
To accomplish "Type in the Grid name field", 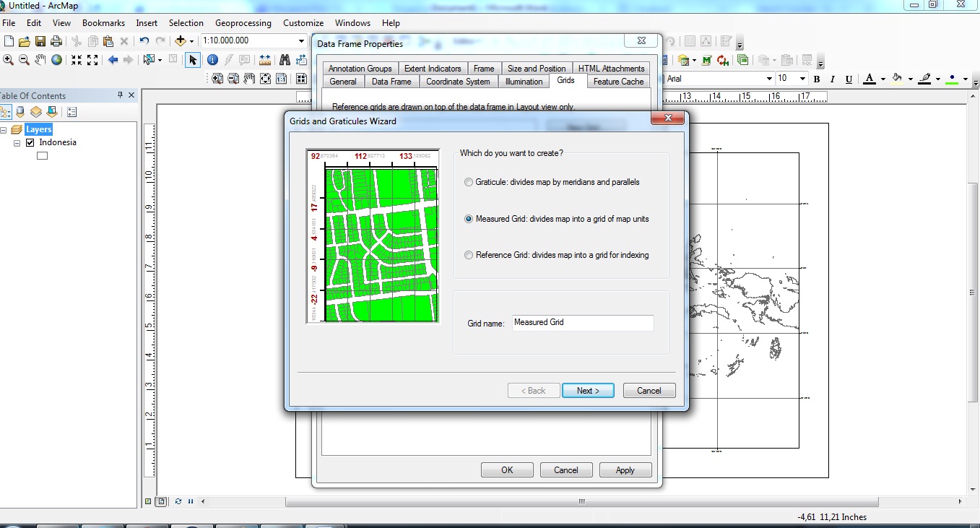I will pyautogui.click(x=582, y=323).
